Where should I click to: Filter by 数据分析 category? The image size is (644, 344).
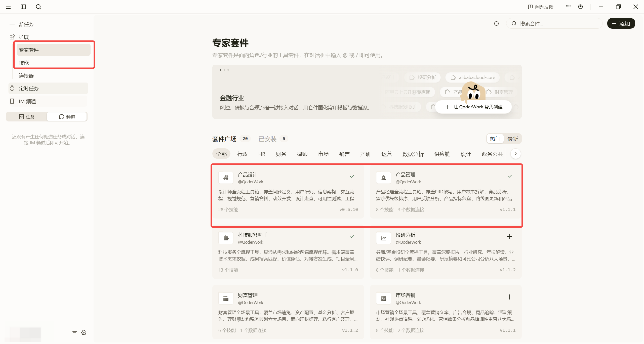[413, 154]
